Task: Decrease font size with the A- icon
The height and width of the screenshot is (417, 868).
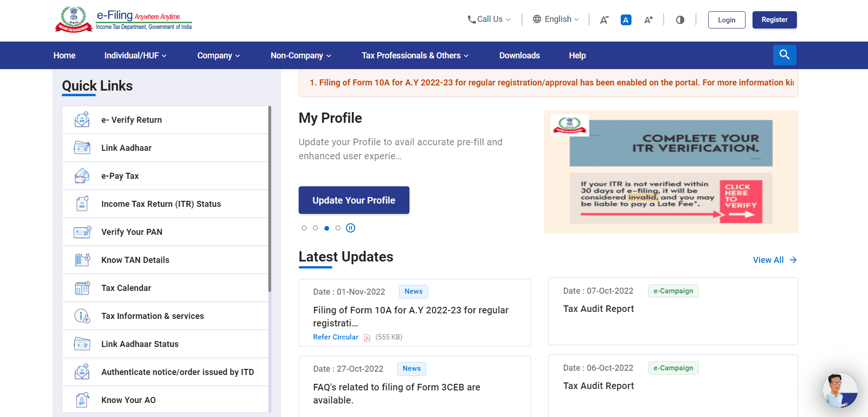Action: click(604, 20)
